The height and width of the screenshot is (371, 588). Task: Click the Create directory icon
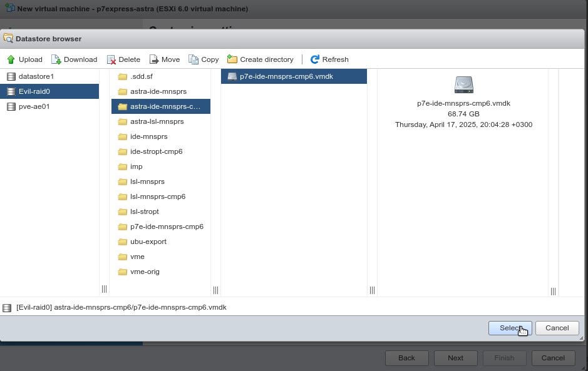pyautogui.click(x=232, y=59)
